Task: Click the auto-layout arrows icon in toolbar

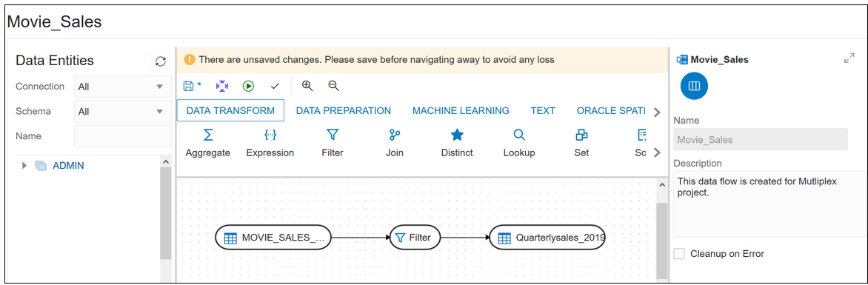Action: 221,86
